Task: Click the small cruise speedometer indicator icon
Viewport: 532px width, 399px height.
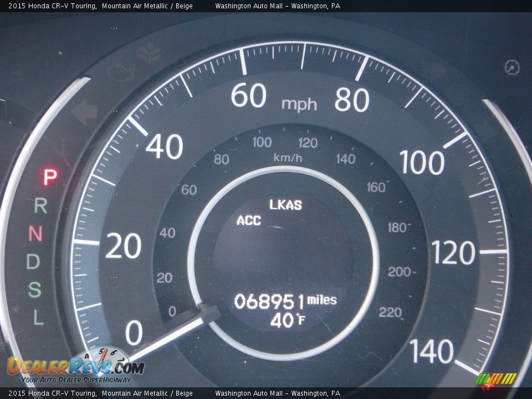Action: [x=512, y=67]
